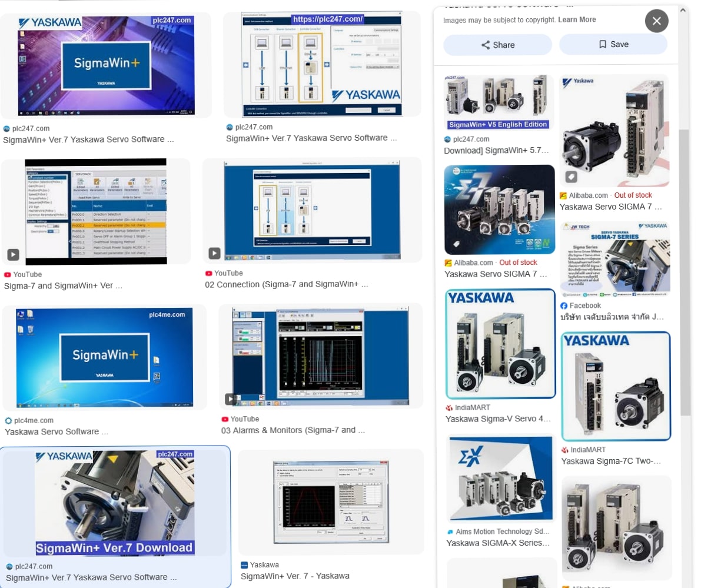
Task: Click plc247.com favicon in related images panel
Action: pos(447,139)
